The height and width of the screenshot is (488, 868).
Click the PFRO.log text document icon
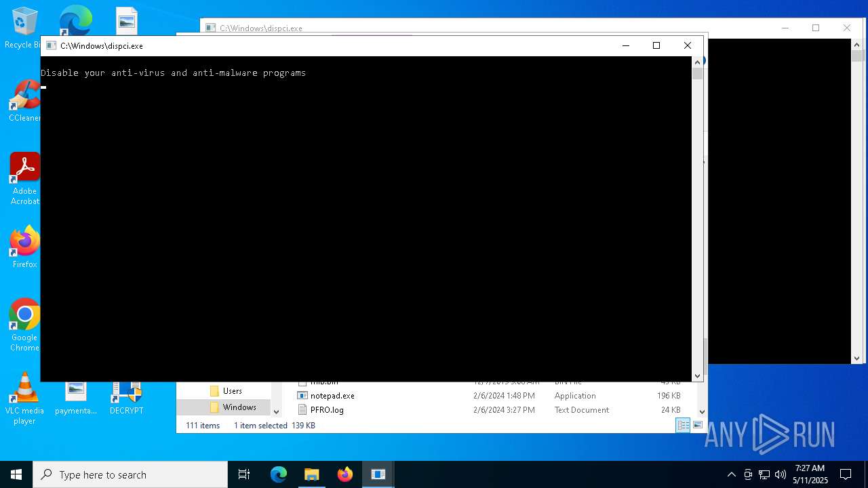(x=302, y=410)
